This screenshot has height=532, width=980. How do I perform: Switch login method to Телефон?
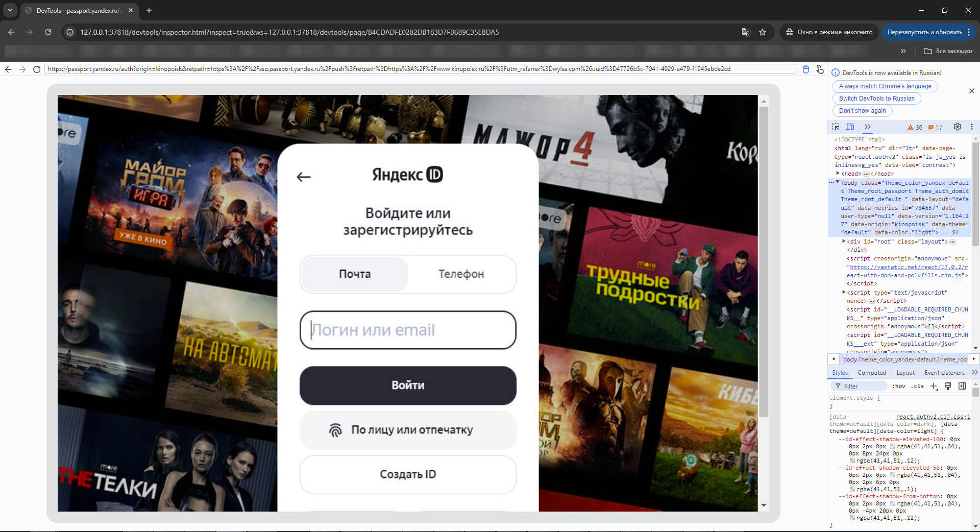(461, 274)
